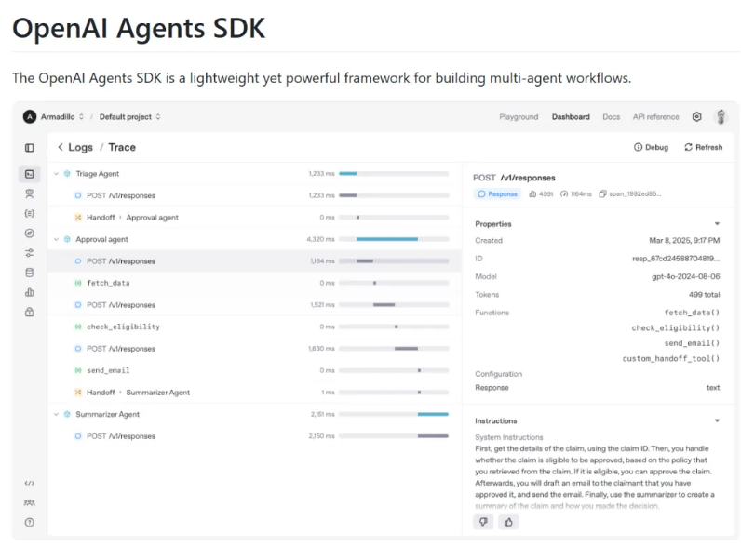Open settings gear icon in header

point(696,116)
